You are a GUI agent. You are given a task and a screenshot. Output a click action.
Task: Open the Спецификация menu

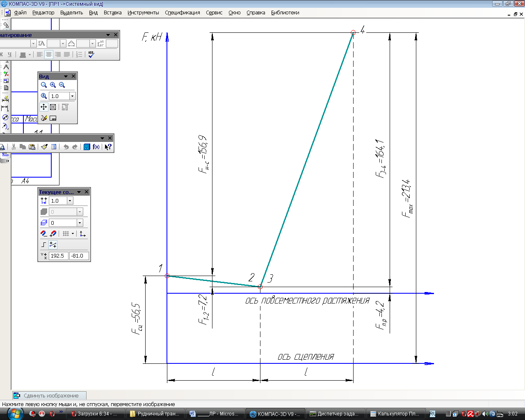182,13
